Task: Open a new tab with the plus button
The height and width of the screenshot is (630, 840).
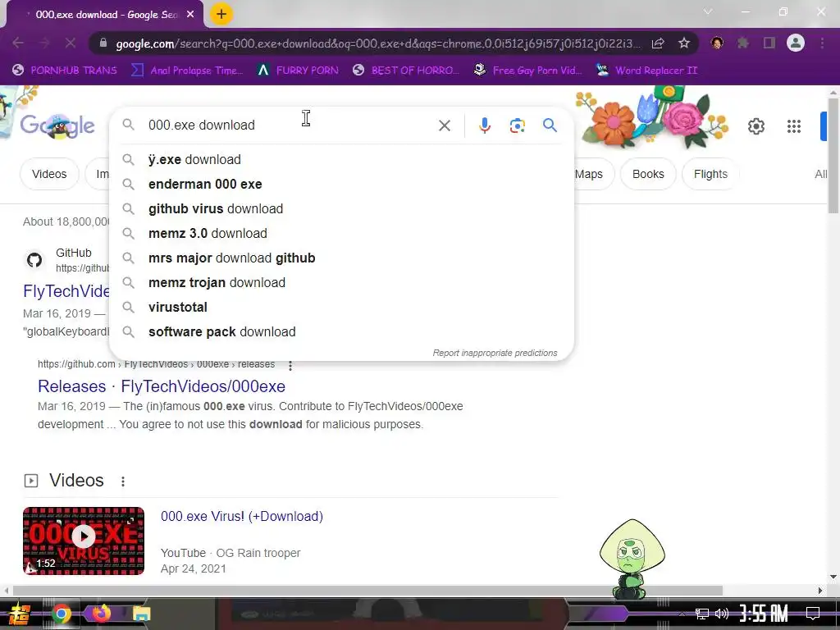Action: pos(221,14)
